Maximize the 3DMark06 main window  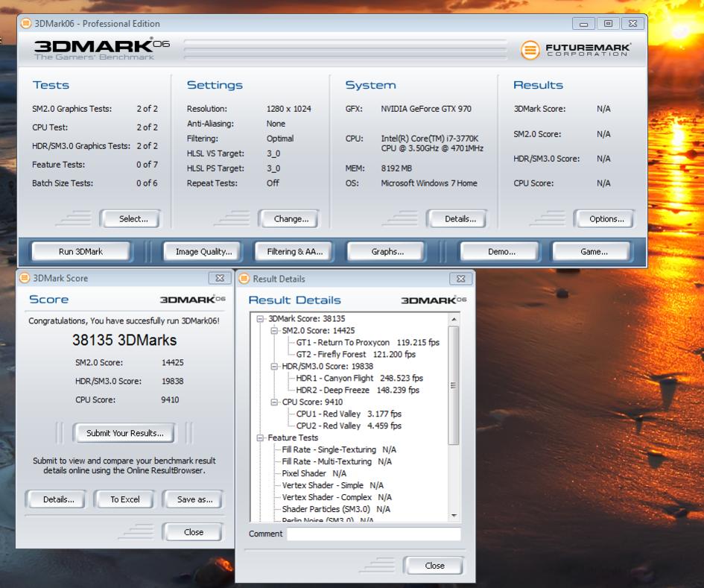(608, 24)
